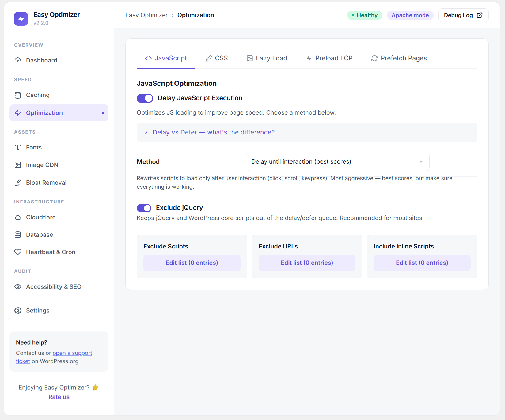Viewport: 505px width, 420px height.
Task: Click the Optimization breadcrumb text
Action: coord(196,15)
